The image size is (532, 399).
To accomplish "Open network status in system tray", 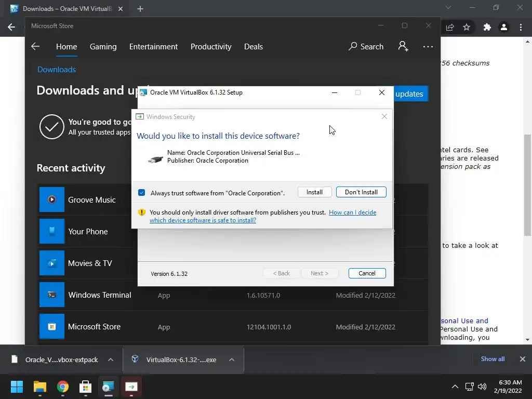I will 469,387.
